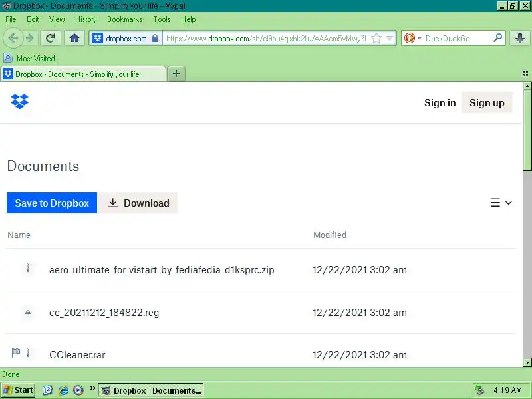
Task: Open the DuckDuckGo search engine selector
Action: click(x=412, y=39)
